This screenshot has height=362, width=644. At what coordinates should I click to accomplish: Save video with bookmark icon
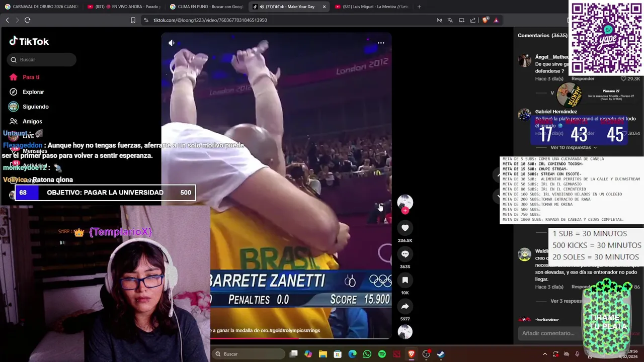coord(405,280)
